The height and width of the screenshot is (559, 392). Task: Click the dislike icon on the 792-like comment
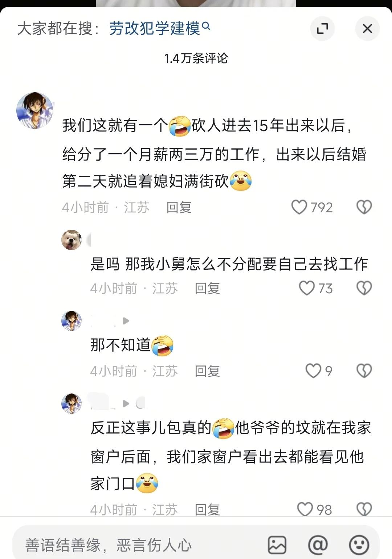[364, 207]
